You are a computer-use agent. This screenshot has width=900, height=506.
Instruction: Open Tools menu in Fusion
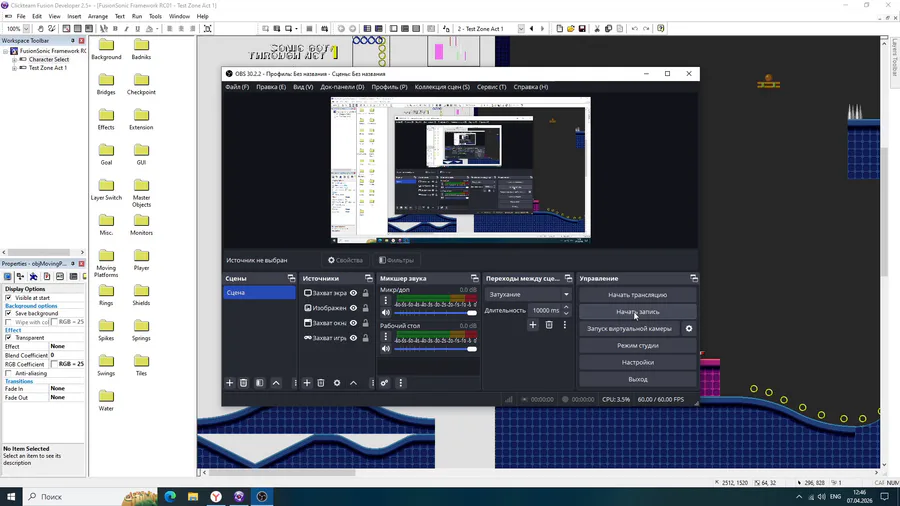click(x=155, y=17)
